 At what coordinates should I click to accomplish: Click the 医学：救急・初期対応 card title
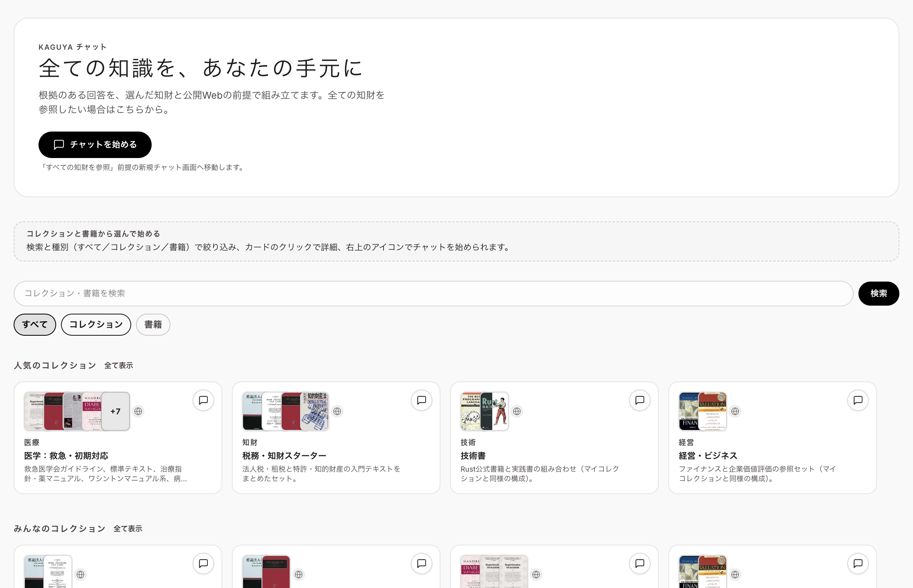click(x=66, y=456)
